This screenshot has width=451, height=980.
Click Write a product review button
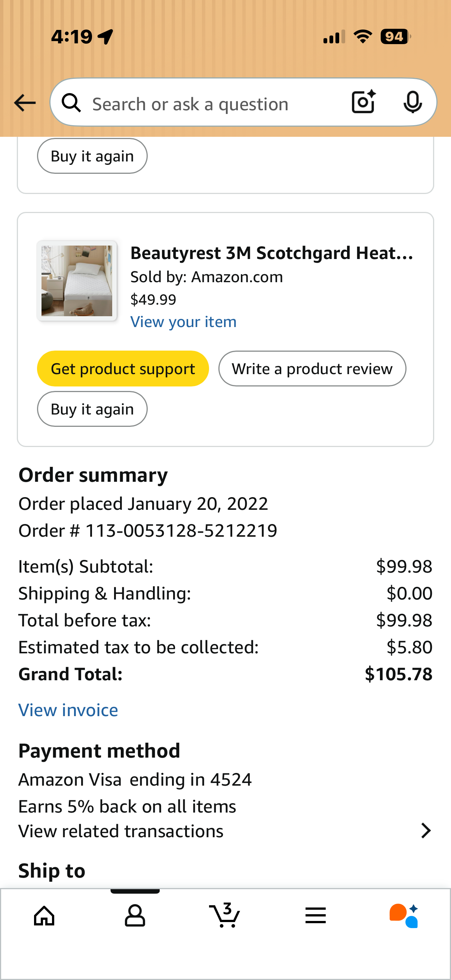tap(312, 369)
